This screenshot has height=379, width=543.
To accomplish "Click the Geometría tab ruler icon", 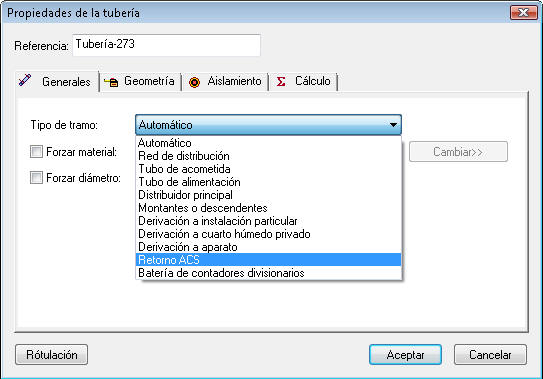I will tap(111, 82).
